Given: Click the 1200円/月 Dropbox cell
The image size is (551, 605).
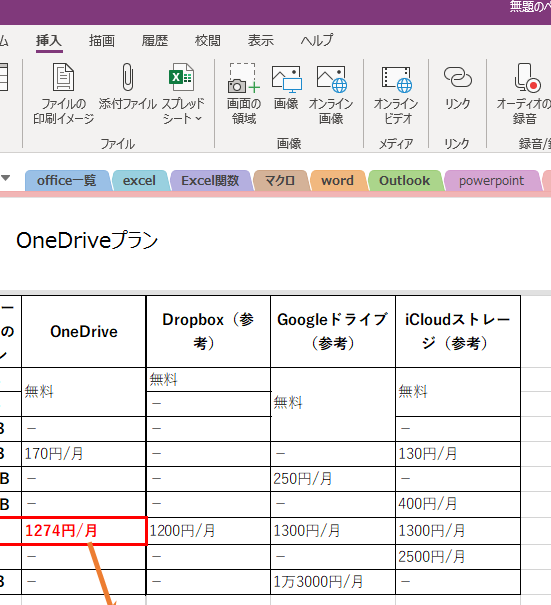Looking at the screenshot, I should 208,531.
